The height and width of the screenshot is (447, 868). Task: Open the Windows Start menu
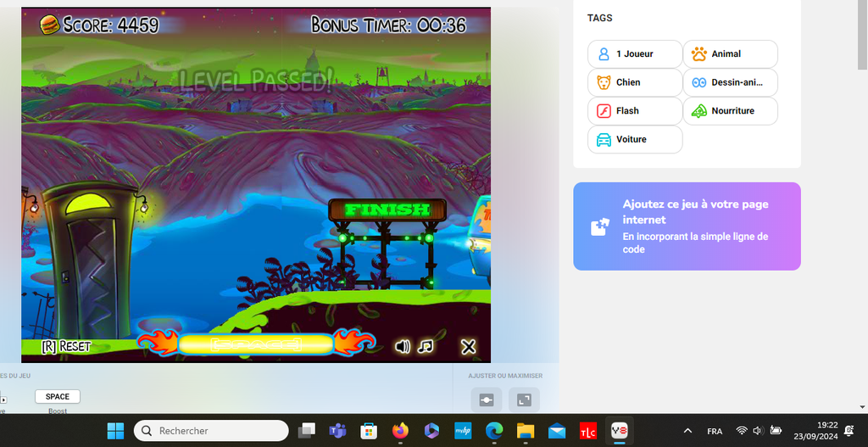[115, 431]
